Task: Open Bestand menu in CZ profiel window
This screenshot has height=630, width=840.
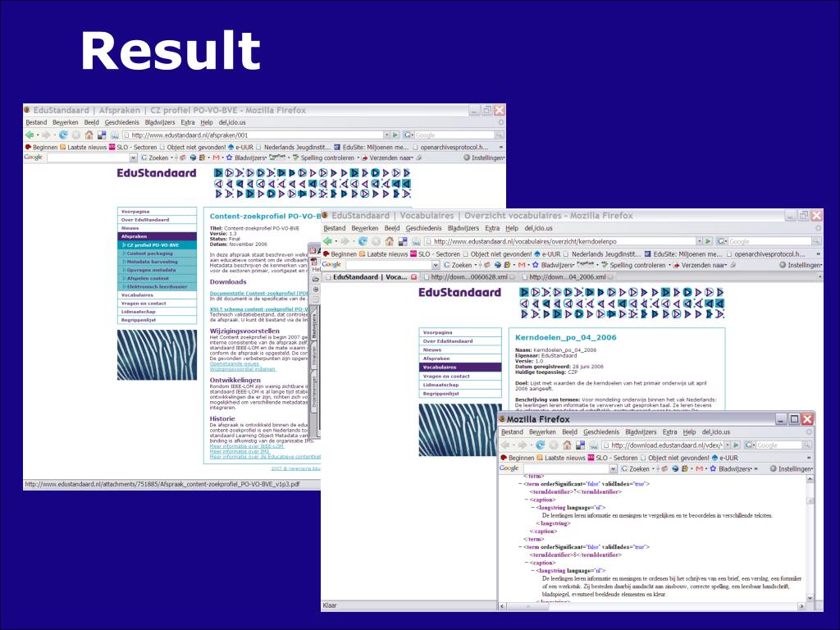Action: 36,123
